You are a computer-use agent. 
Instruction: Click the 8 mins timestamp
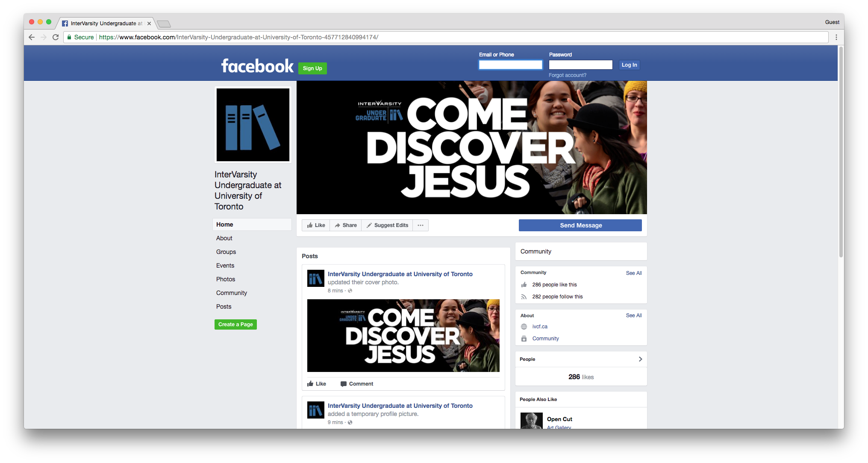tap(335, 291)
